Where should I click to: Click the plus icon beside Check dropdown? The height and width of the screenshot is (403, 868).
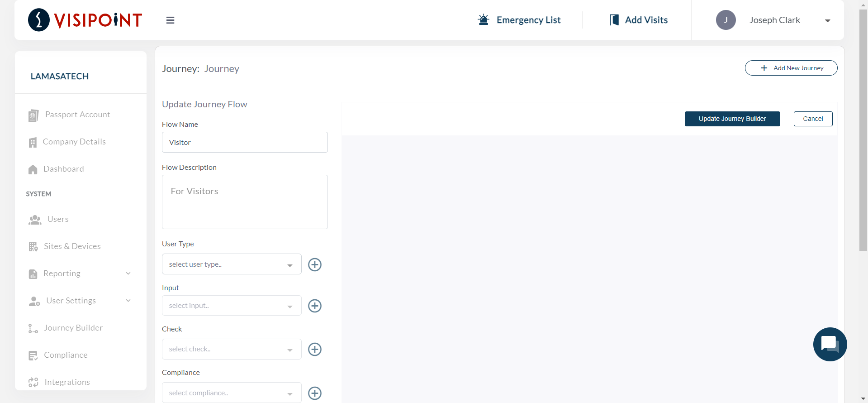[x=315, y=349]
